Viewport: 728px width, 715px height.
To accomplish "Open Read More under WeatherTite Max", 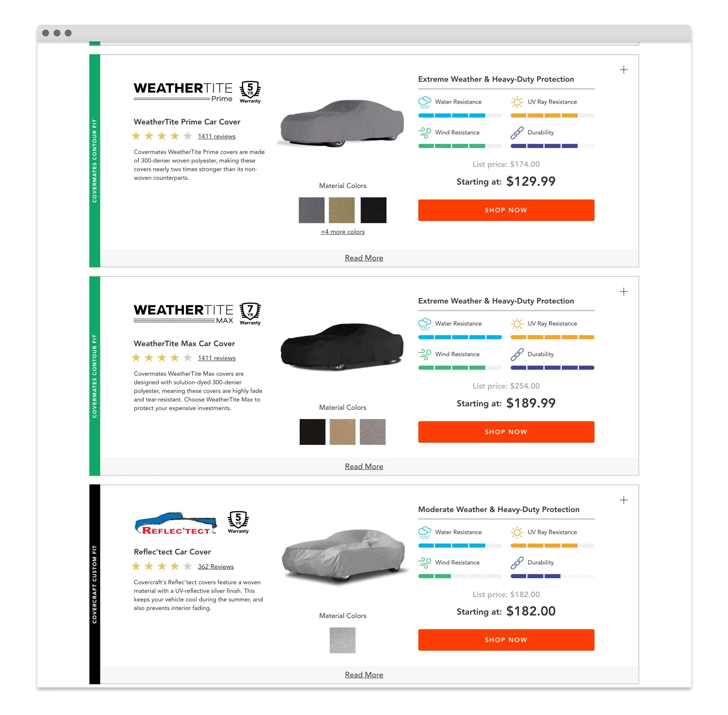I will [364, 466].
